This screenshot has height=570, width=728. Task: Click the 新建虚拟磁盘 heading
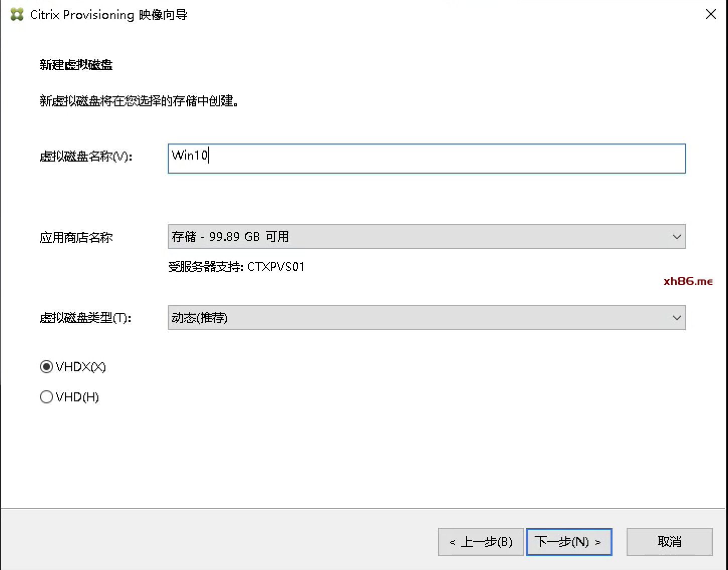pyautogui.click(x=76, y=65)
